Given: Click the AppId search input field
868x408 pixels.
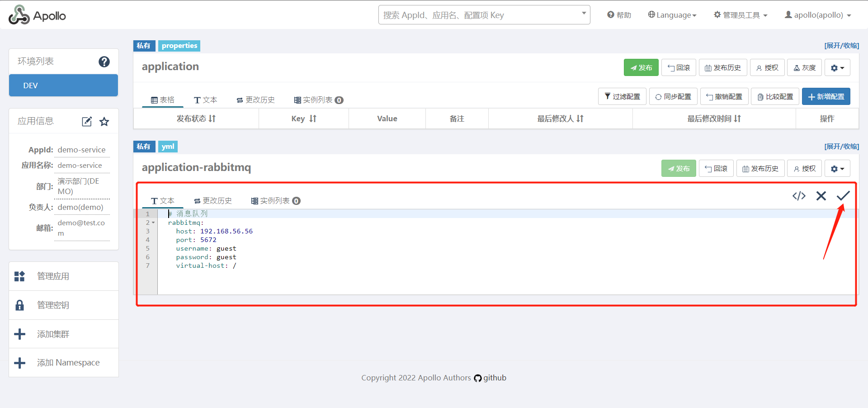Looking at the screenshot, I should point(479,15).
